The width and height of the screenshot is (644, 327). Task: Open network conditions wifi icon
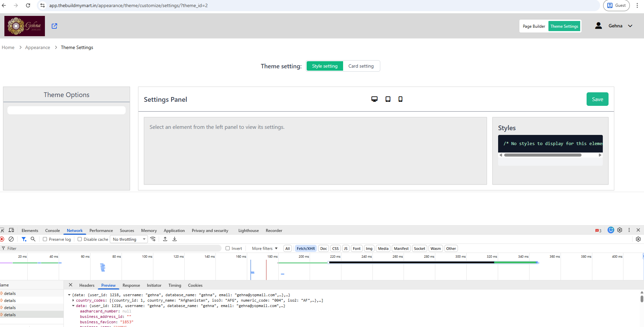[153, 239]
